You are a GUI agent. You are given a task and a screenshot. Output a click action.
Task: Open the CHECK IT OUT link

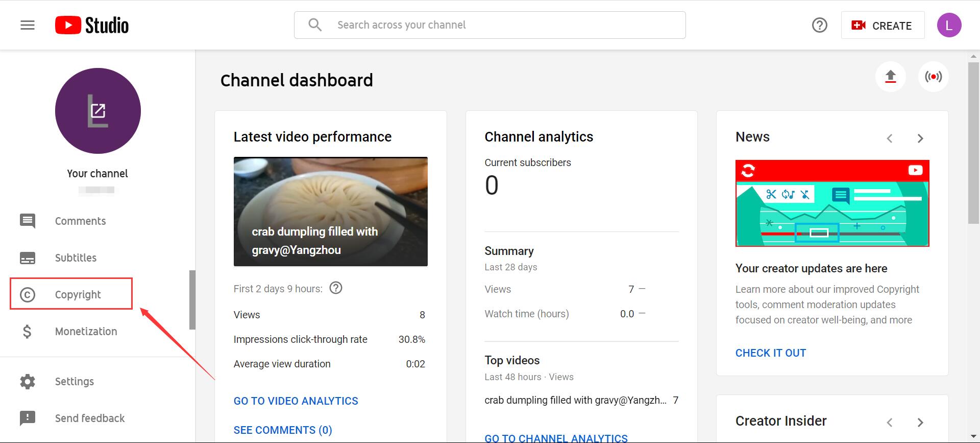click(770, 353)
